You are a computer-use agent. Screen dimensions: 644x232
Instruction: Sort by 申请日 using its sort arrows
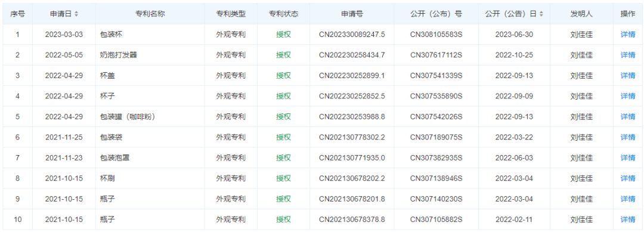pos(76,14)
